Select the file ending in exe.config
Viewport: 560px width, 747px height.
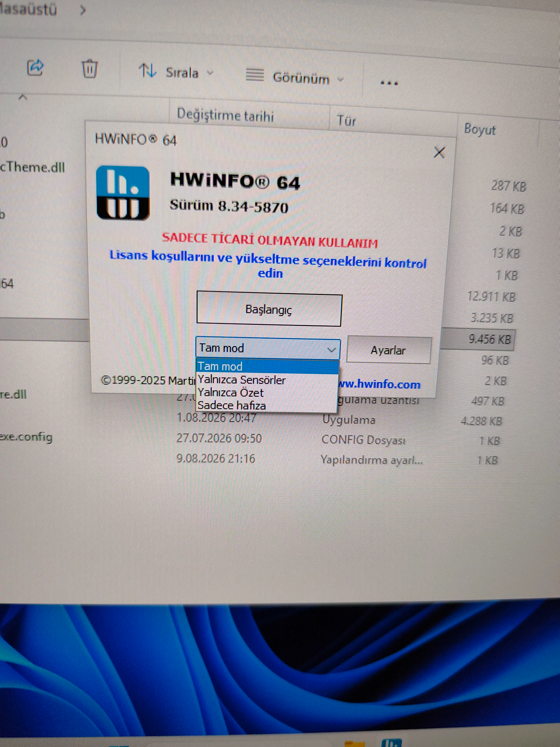click(x=26, y=437)
